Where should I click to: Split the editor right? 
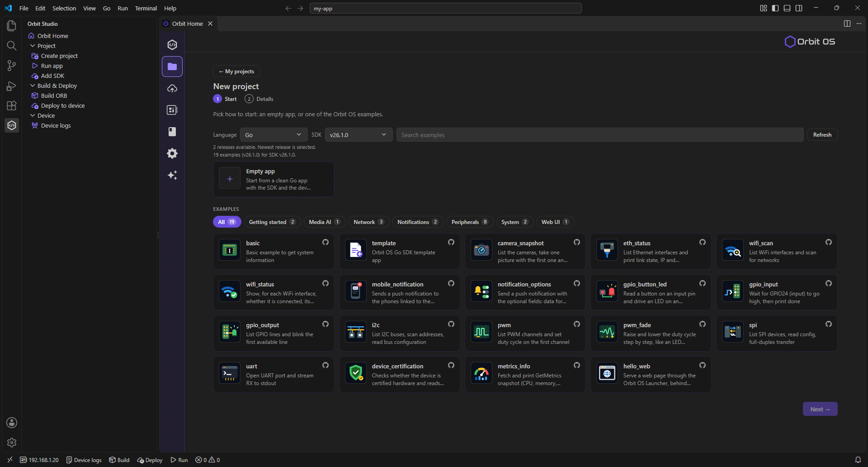pos(847,24)
